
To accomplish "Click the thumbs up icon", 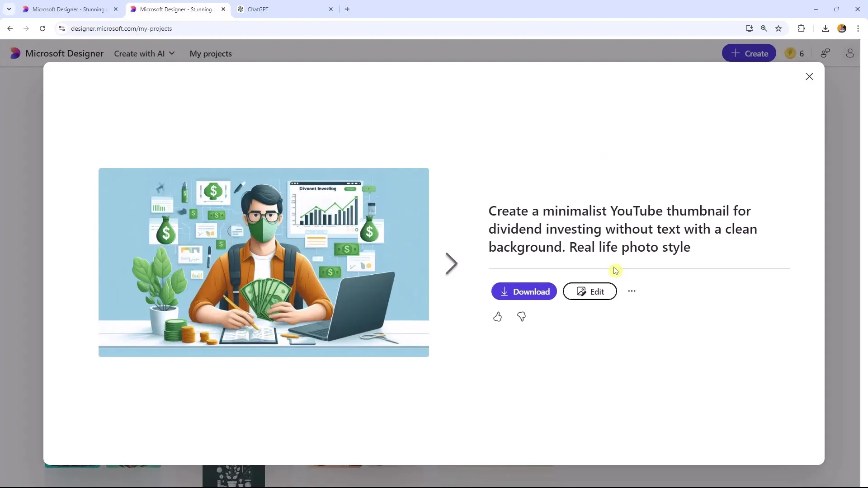I will pos(497,316).
